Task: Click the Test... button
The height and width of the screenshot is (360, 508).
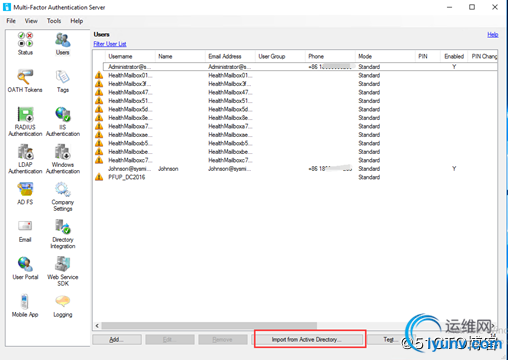Action: (x=389, y=340)
